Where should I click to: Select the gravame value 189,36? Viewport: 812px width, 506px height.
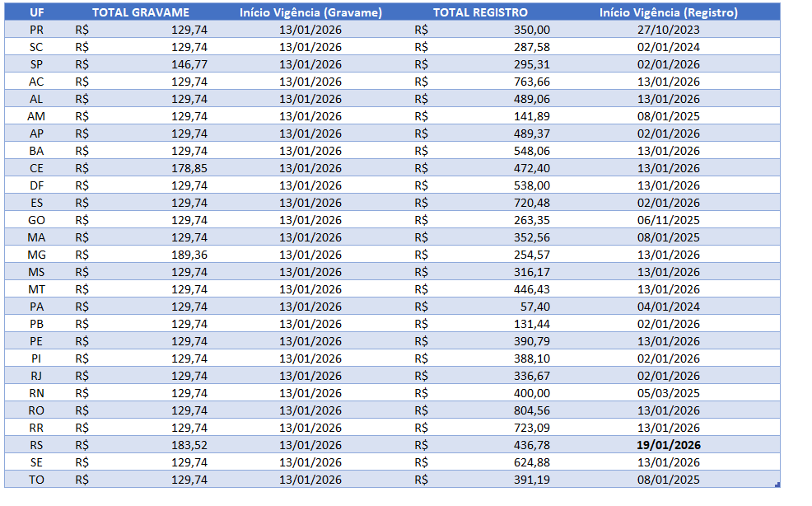coord(189,255)
